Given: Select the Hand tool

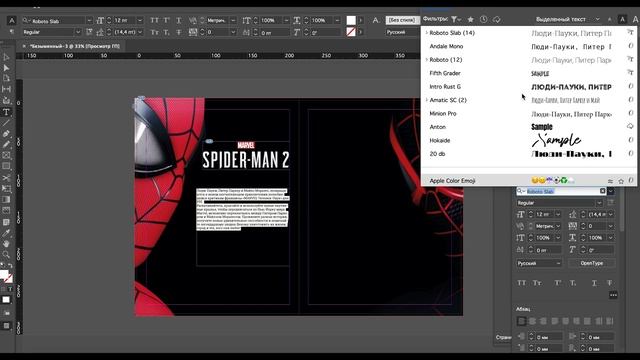Looking at the screenshot, I should (6, 244).
